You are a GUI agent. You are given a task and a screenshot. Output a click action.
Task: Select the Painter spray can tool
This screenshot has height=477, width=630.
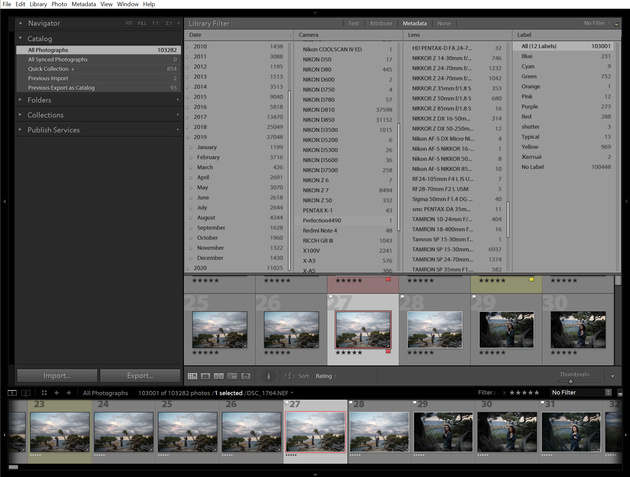coord(268,376)
